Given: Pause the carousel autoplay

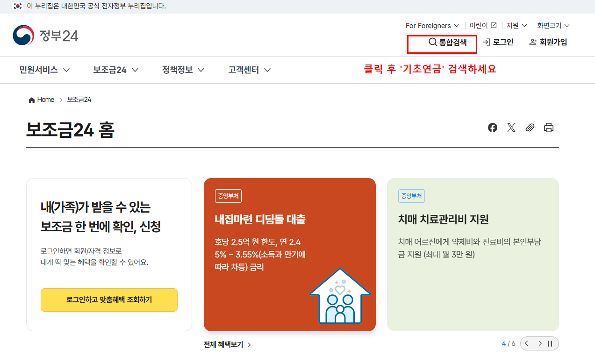Looking at the screenshot, I should pos(550,343).
